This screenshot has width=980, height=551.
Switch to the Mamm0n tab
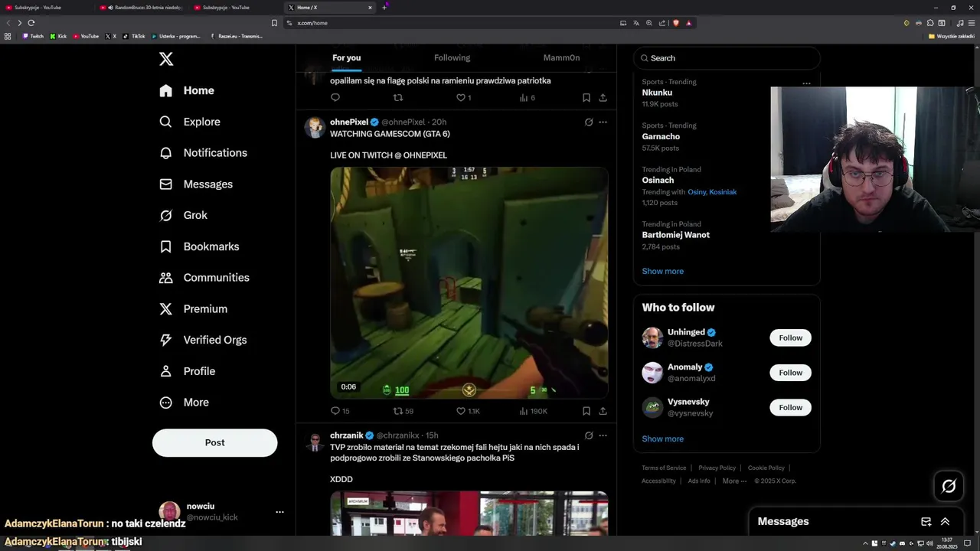tap(561, 57)
